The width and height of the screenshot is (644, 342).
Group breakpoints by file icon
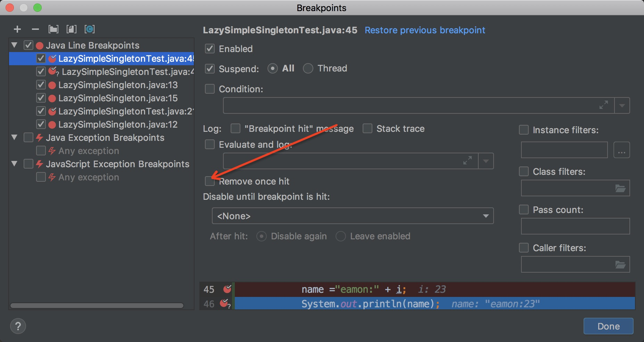tap(72, 29)
